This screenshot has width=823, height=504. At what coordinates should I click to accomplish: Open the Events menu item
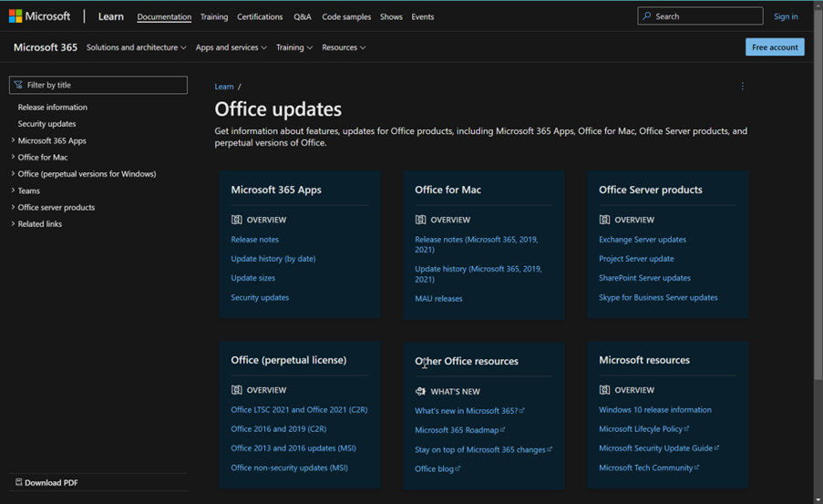(x=423, y=16)
